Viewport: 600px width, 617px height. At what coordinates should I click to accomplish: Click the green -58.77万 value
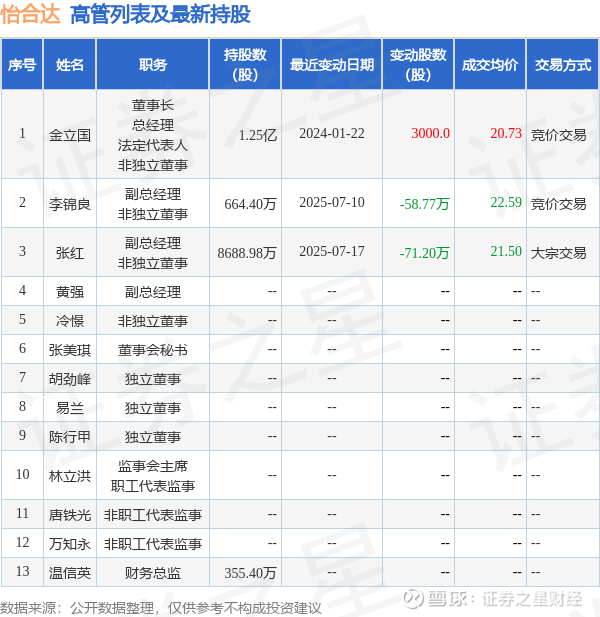coord(424,204)
